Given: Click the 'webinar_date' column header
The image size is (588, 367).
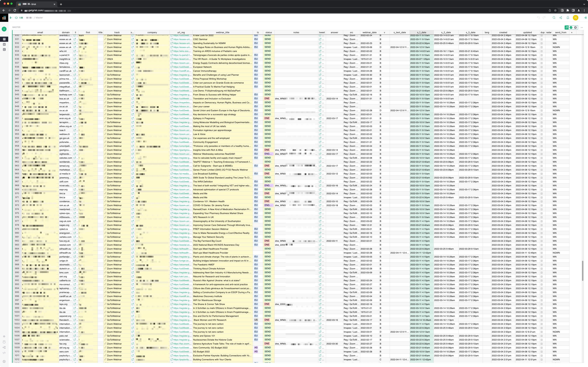Looking at the screenshot, I should (x=369, y=32).
